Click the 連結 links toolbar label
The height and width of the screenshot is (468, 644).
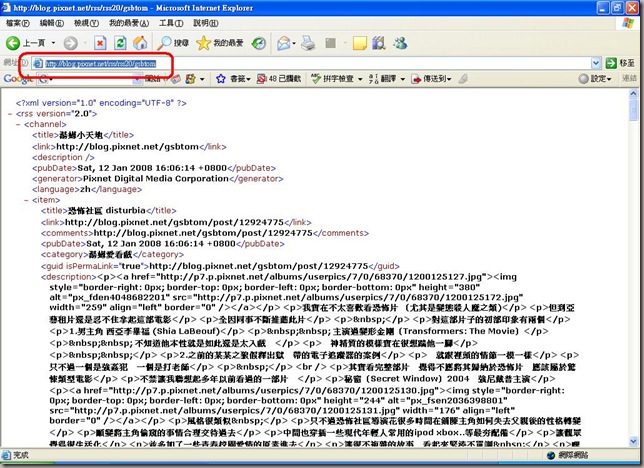coord(629,78)
